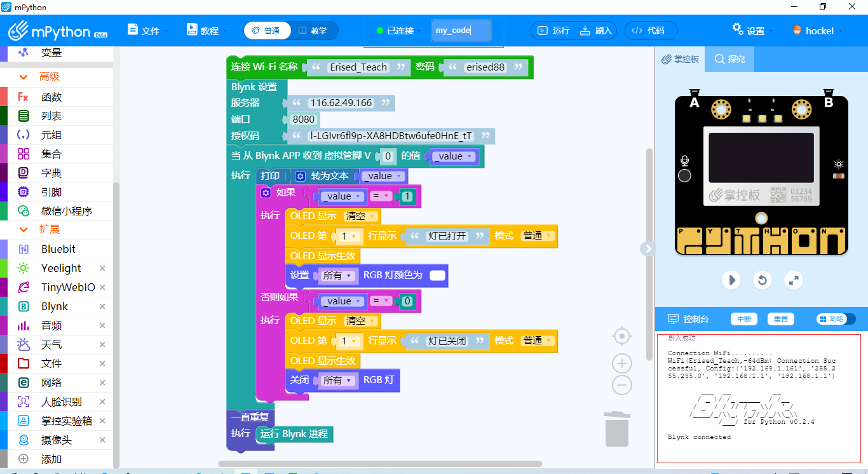
Task: Click the workspace horizontal scrollbar
Action: click(380, 464)
